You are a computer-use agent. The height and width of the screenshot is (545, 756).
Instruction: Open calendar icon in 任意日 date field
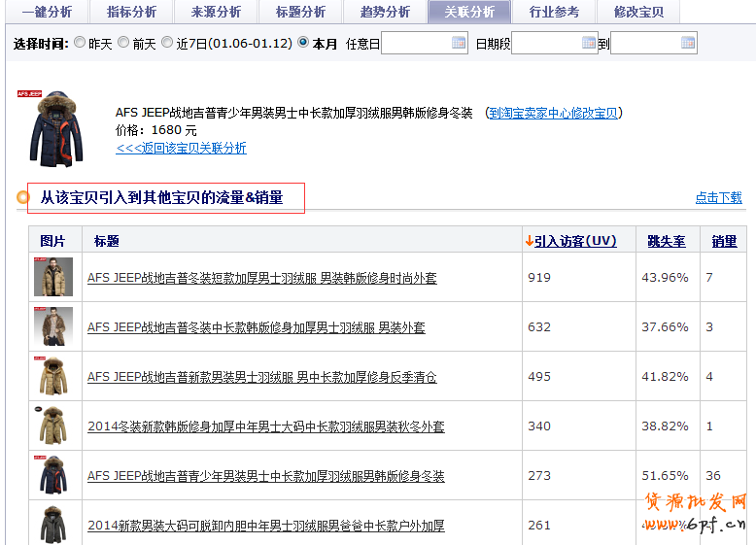tap(459, 43)
